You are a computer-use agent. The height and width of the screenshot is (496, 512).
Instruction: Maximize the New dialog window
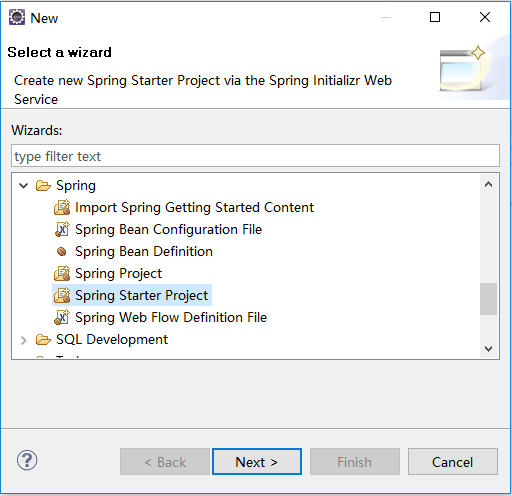coord(435,17)
